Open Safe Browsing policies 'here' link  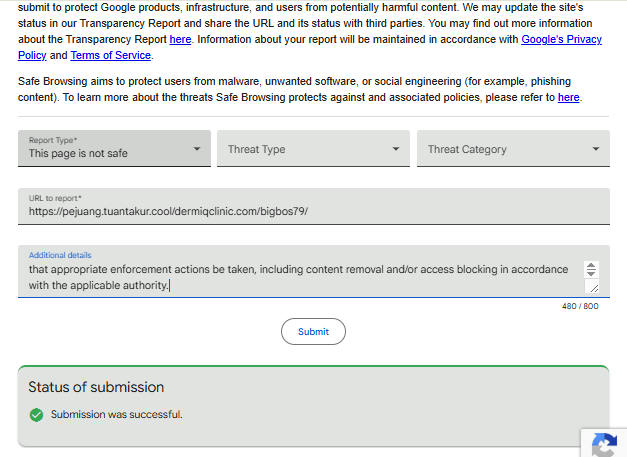[569, 97]
